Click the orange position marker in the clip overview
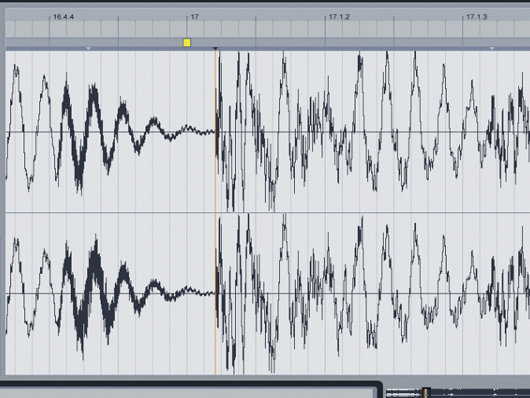Screen dimensions: 530x398 click(x=425, y=393)
